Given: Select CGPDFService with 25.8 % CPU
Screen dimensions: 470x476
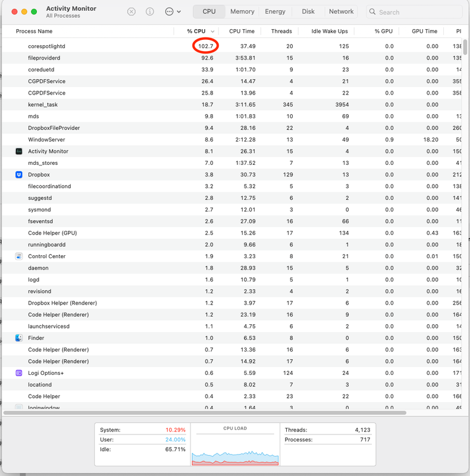Looking at the screenshot, I should coord(232,93).
